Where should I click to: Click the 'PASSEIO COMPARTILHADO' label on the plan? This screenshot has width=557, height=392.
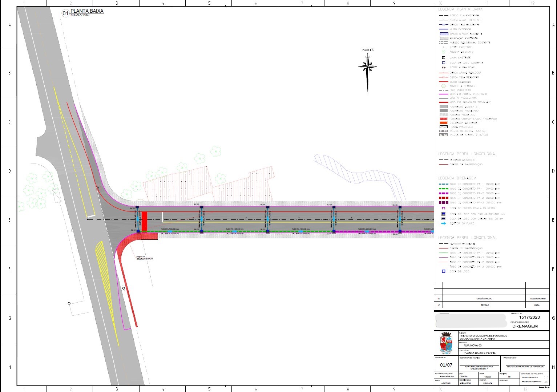point(145,258)
